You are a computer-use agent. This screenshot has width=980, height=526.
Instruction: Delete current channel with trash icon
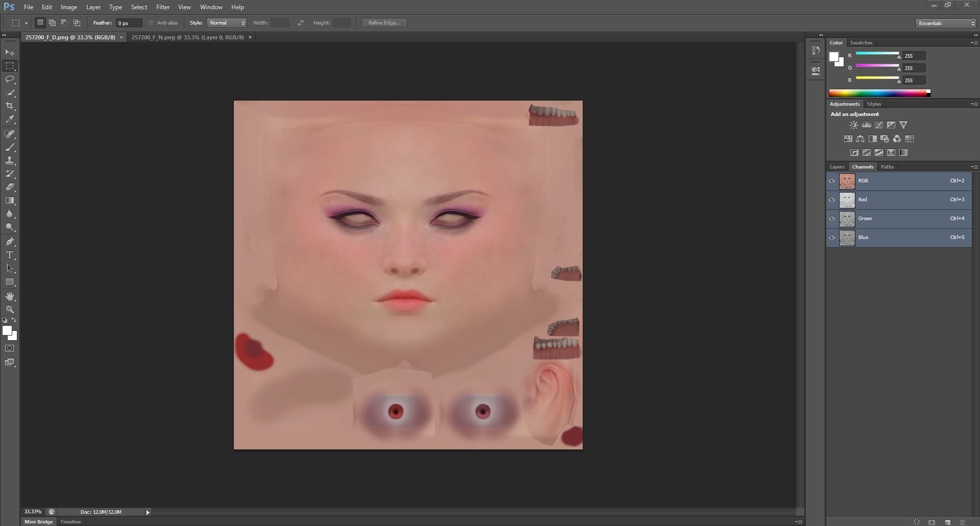[x=963, y=522]
